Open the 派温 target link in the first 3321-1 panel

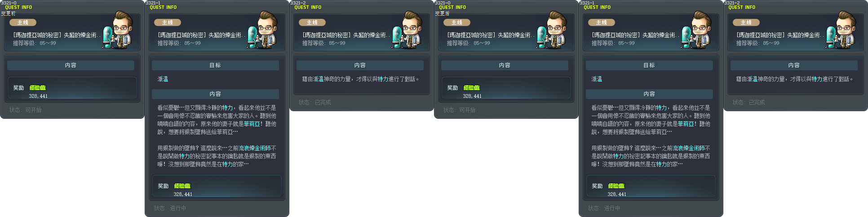point(163,79)
